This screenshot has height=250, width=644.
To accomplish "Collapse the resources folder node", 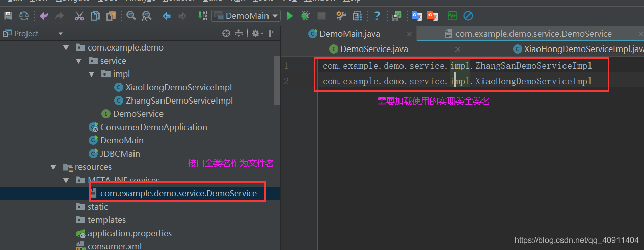I will point(53,167).
